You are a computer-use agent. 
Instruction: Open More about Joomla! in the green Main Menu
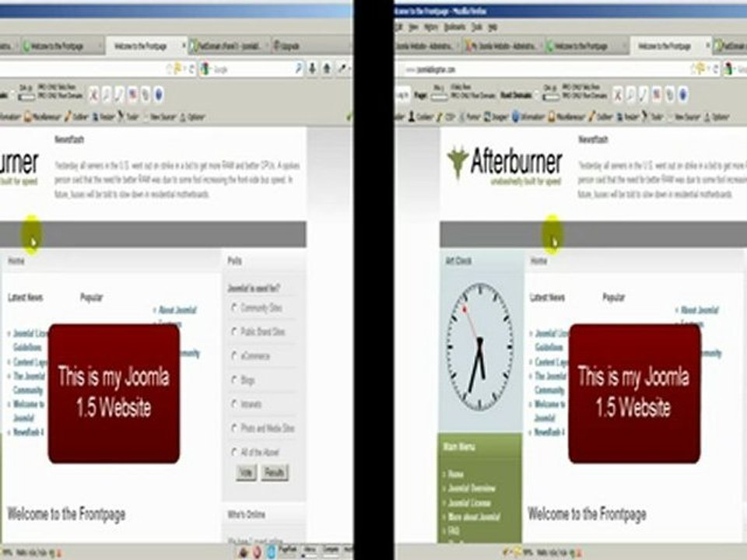pos(474,516)
